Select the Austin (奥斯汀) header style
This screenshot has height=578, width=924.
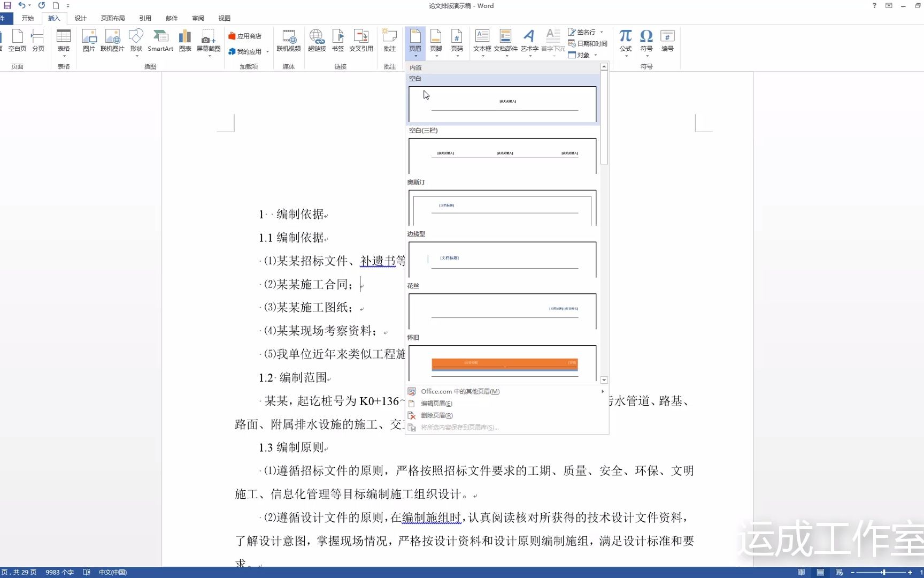pos(502,208)
